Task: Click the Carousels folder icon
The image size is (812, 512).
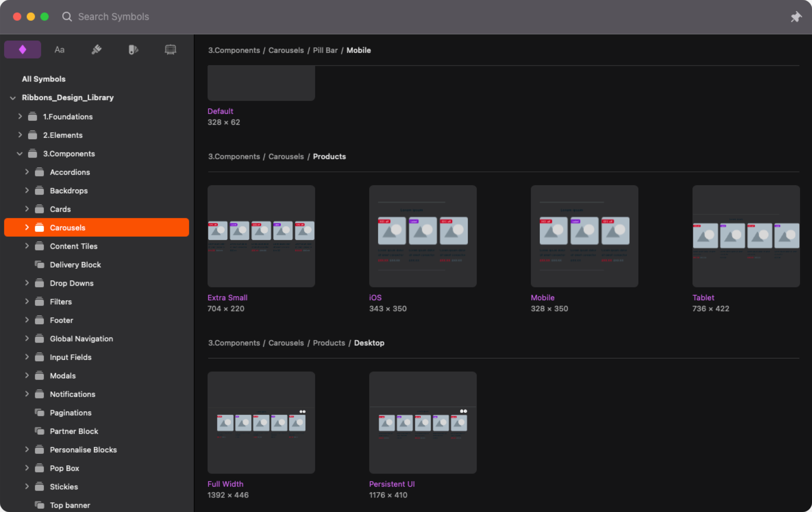Action: [x=39, y=228]
